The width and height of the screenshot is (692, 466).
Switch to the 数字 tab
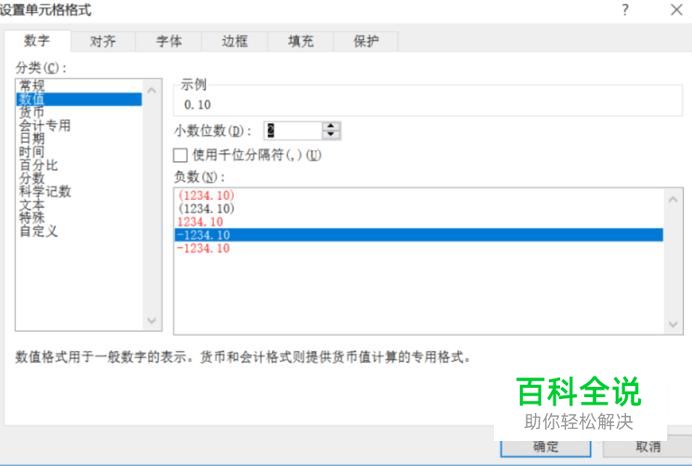tap(37, 41)
